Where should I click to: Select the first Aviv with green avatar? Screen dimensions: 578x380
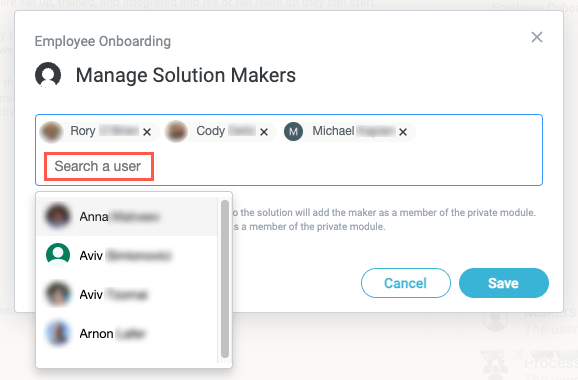pyautogui.click(x=127, y=255)
